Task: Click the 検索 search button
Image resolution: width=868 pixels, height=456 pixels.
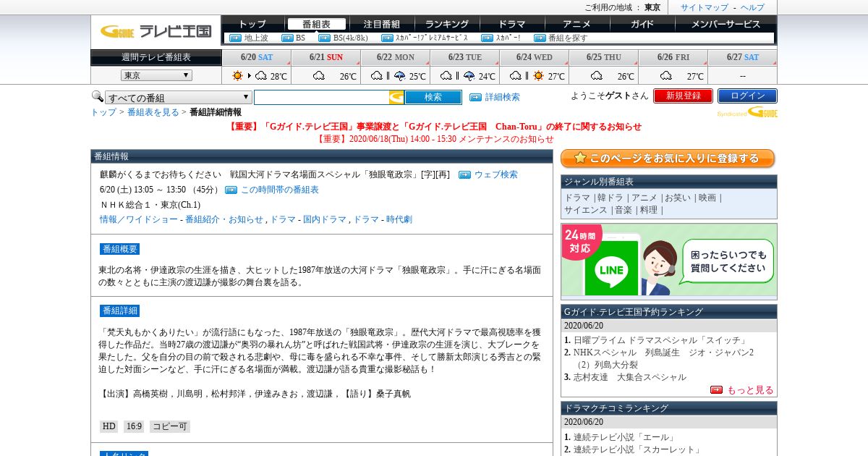Action: click(x=433, y=97)
